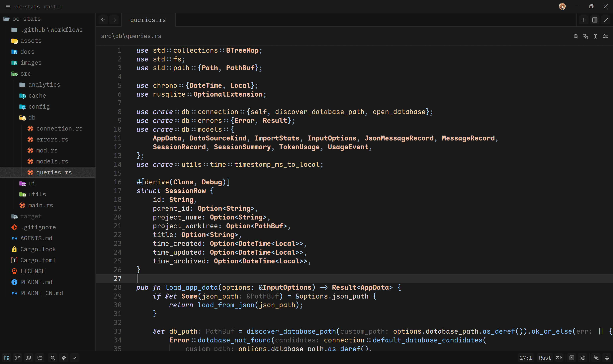The width and height of the screenshot is (613, 364).
Task: Select the queries.rs editor tab
Action: (148, 20)
